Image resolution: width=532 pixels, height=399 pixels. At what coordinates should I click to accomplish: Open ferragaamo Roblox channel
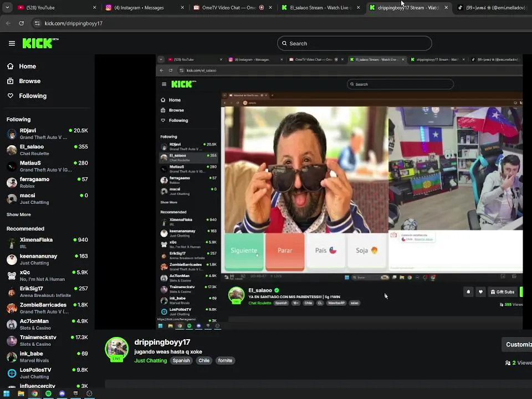[x=48, y=182]
